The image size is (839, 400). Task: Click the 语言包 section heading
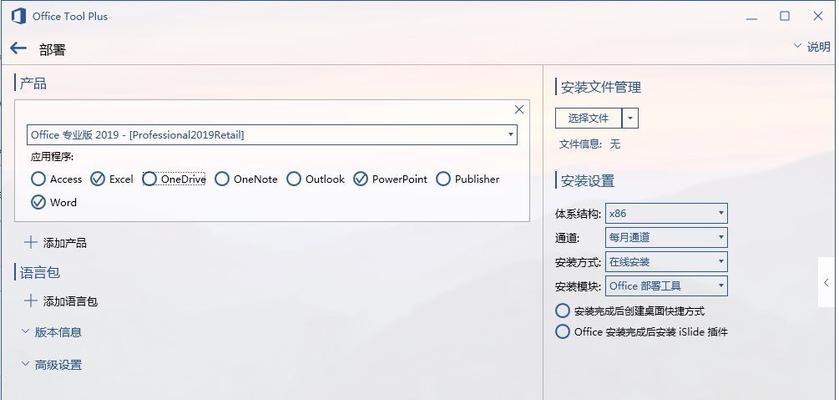pyautogui.click(x=40, y=272)
